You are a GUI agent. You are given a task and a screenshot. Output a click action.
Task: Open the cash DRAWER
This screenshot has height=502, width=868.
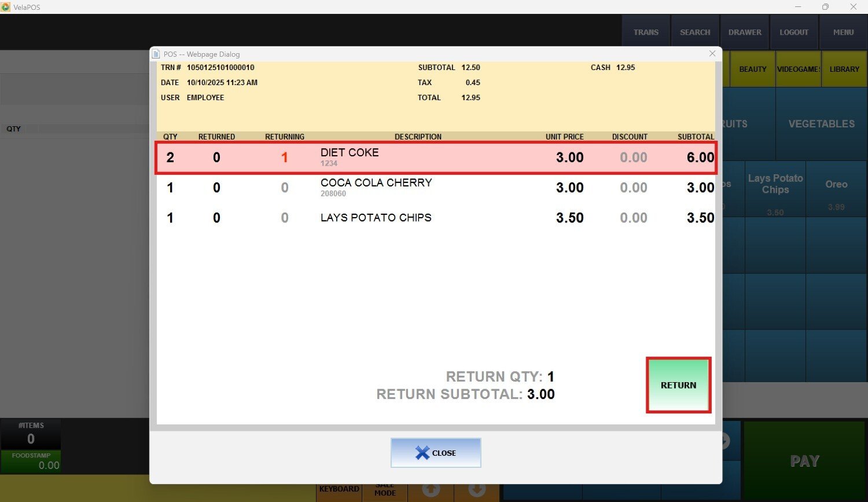(x=745, y=32)
